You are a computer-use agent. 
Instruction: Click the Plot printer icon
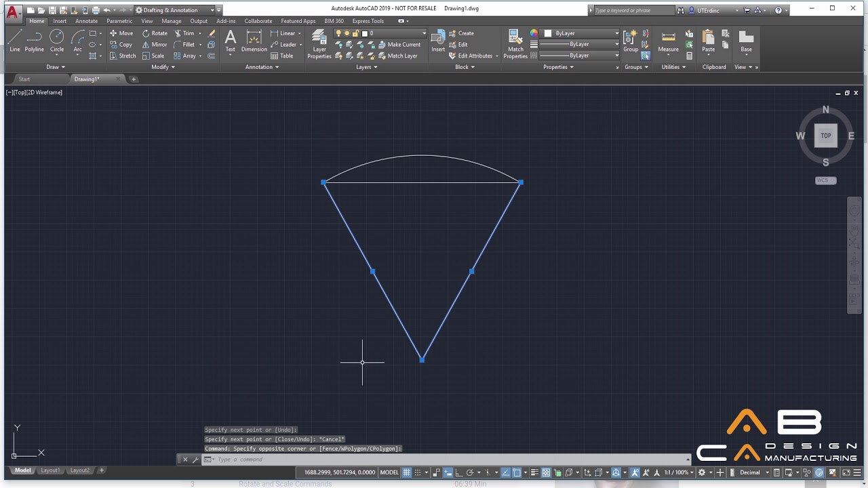pyautogui.click(x=96, y=10)
